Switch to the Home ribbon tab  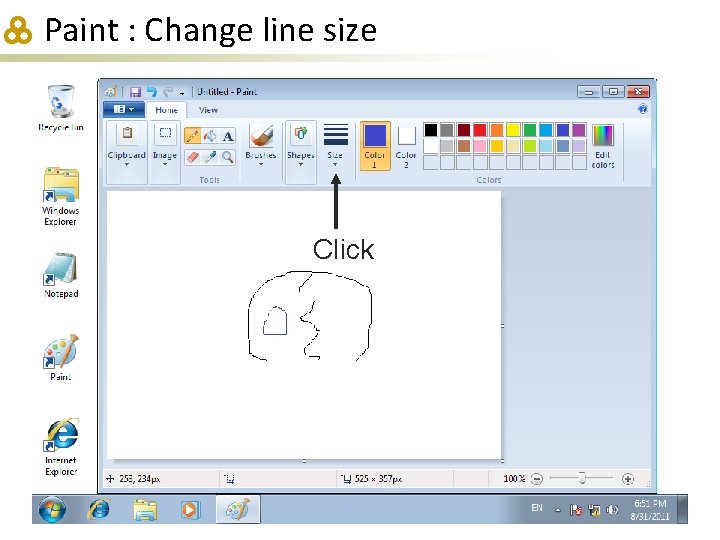(x=166, y=110)
